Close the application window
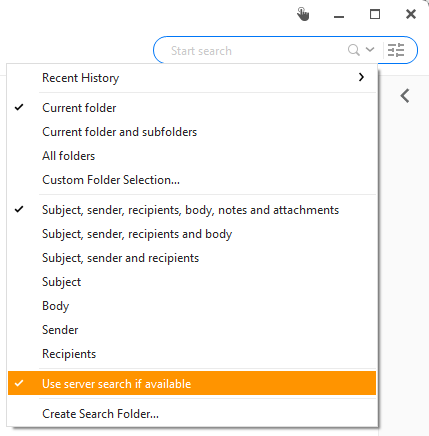429x436 pixels. [411, 14]
